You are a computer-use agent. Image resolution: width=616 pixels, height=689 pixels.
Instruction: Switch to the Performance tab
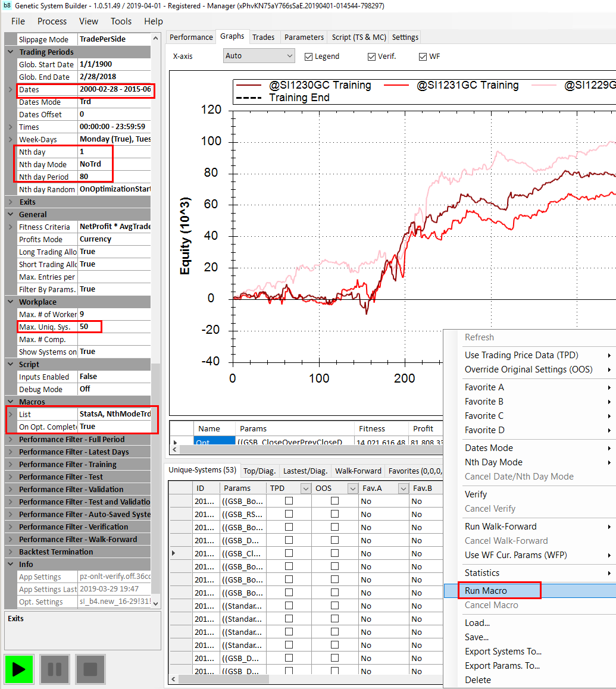click(x=191, y=37)
